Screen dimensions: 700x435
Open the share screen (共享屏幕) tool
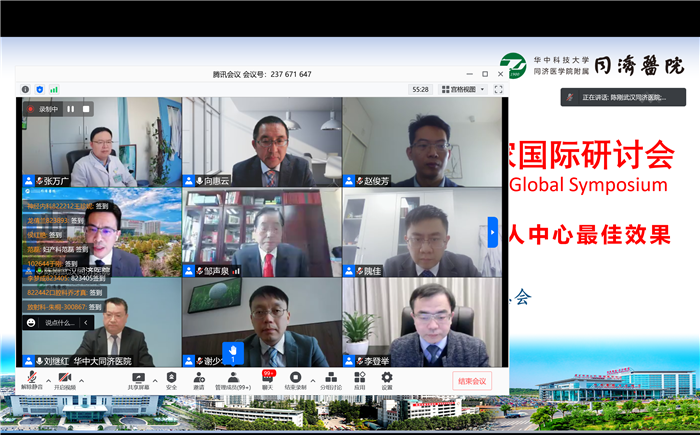click(138, 377)
